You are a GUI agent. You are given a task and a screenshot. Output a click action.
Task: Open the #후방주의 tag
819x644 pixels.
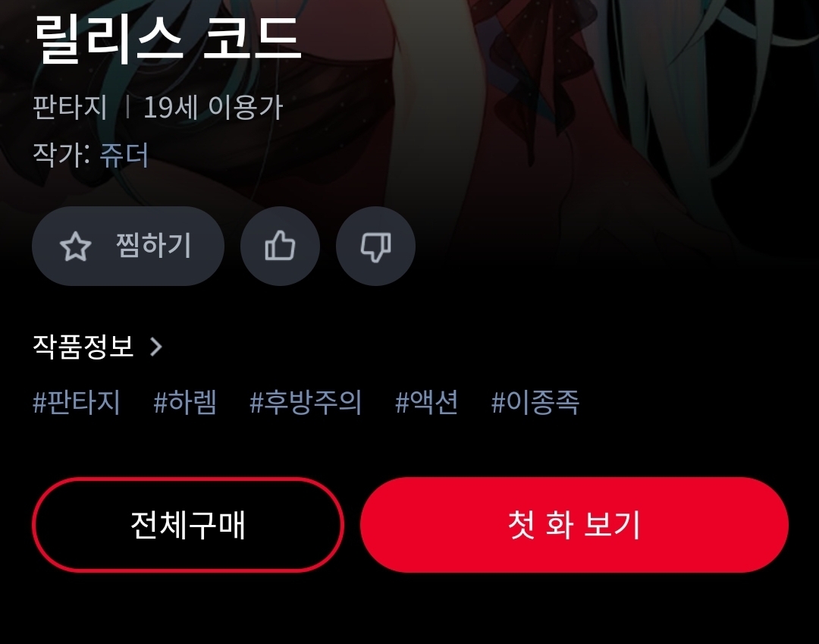[306, 403]
